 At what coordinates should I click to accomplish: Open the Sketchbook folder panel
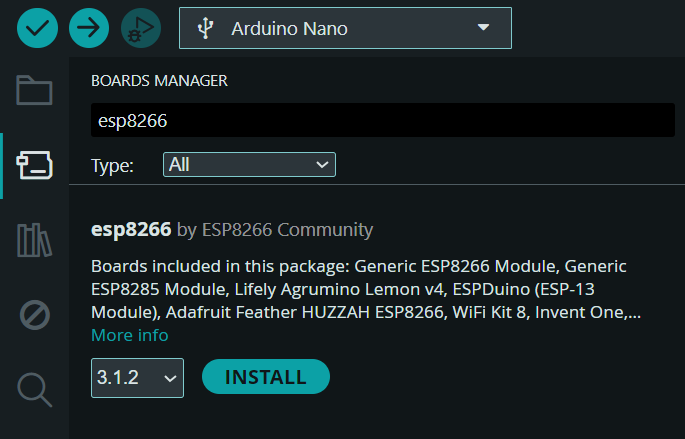point(34,91)
